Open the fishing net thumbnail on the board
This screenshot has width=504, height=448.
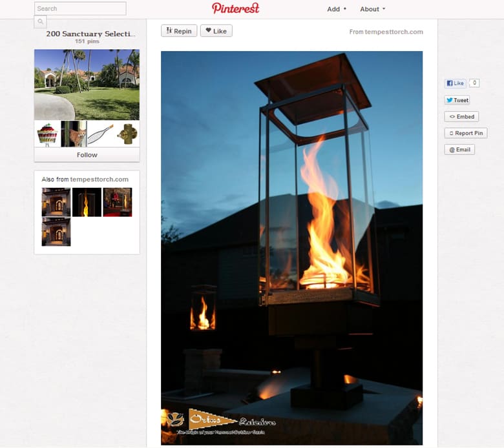click(x=100, y=134)
